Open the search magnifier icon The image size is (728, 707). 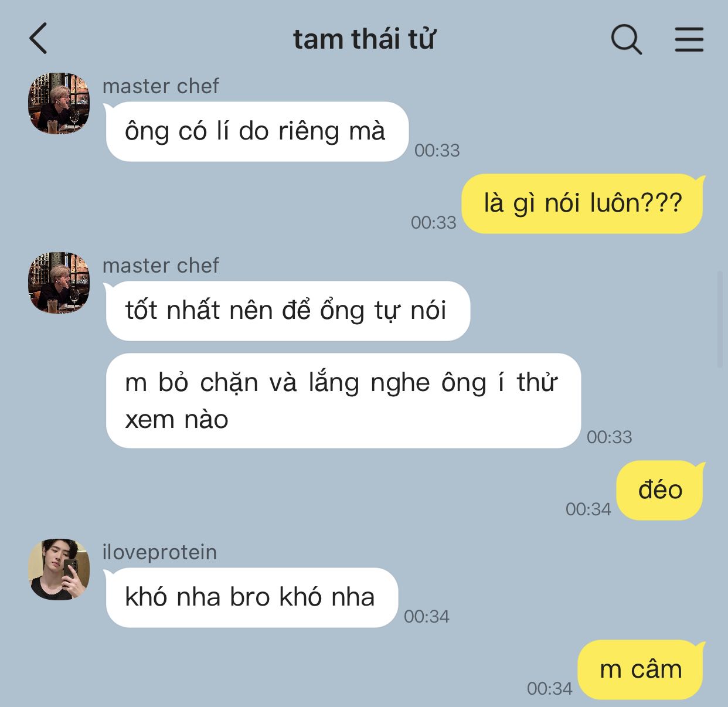pos(626,39)
